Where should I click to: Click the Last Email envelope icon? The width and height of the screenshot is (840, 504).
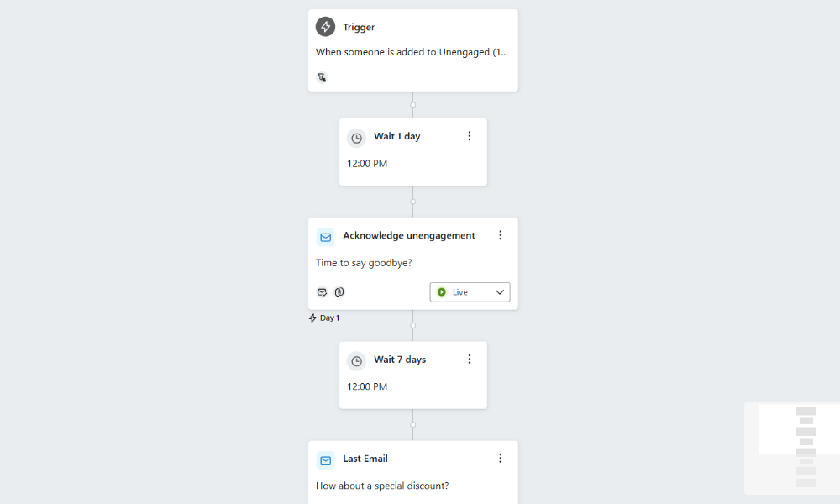point(325,460)
